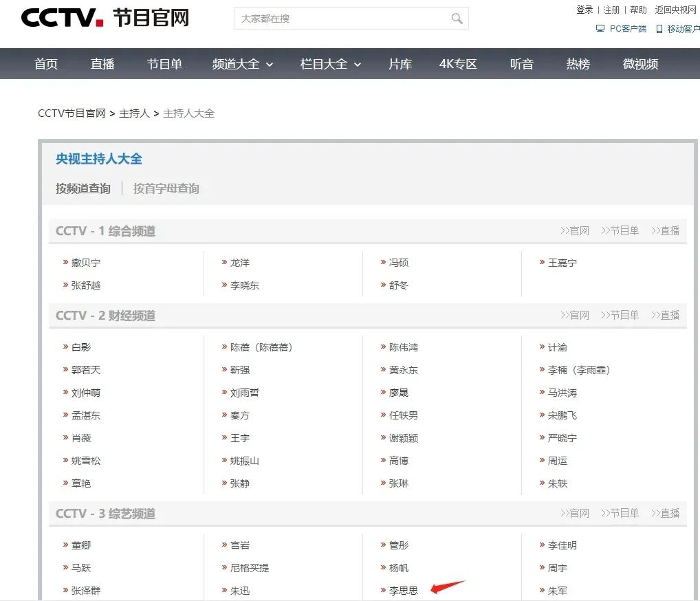Open host 董卿 page
The width and height of the screenshot is (700, 601).
coord(81,545)
